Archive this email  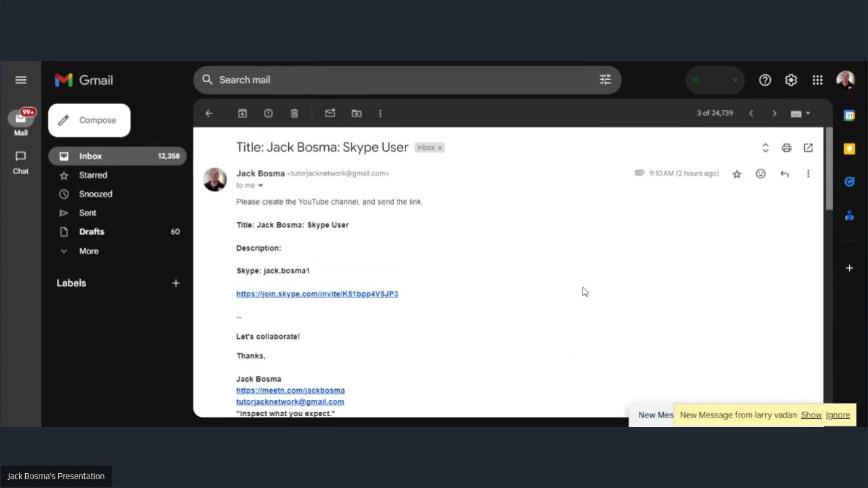[242, 113]
